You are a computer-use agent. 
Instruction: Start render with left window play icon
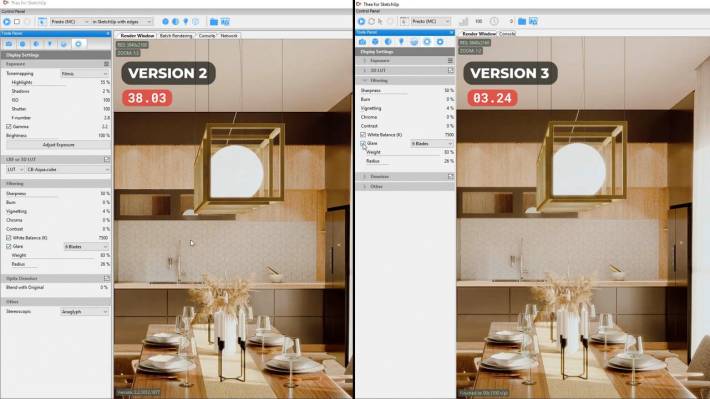pyautogui.click(x=7, y=21)
